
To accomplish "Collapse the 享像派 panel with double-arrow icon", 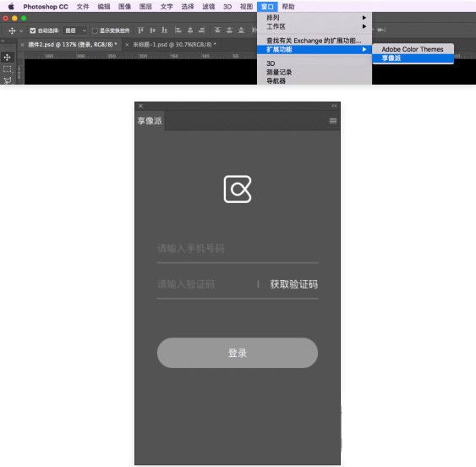I will pyautogui.click(x=334, y=106).
